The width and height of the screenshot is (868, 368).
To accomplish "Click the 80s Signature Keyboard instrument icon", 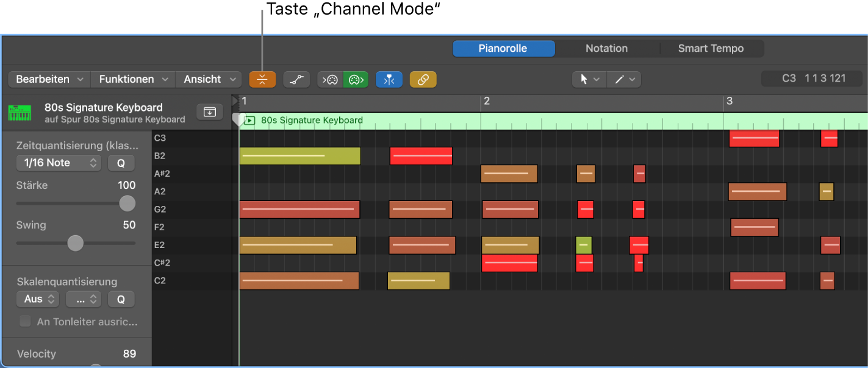I will [x=20, y=113].
